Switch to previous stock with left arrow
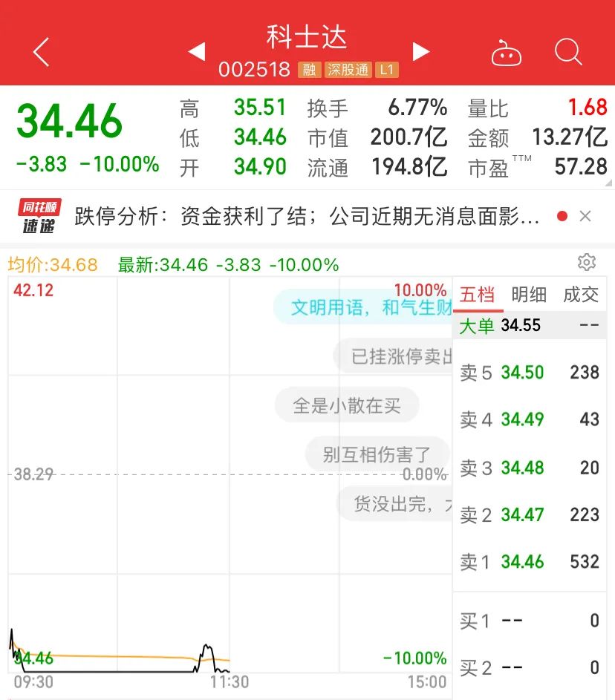615x700 pixels. (196, 52)
